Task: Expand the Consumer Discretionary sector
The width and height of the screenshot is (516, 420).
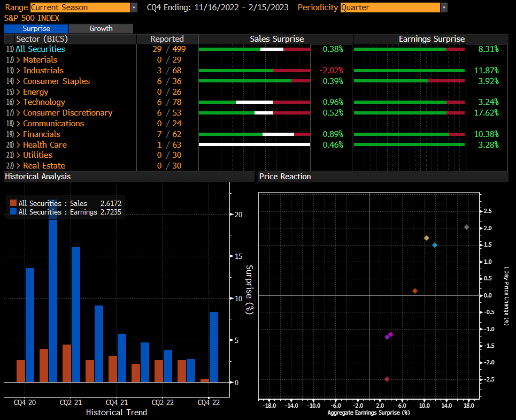Action: pos(67,113)
